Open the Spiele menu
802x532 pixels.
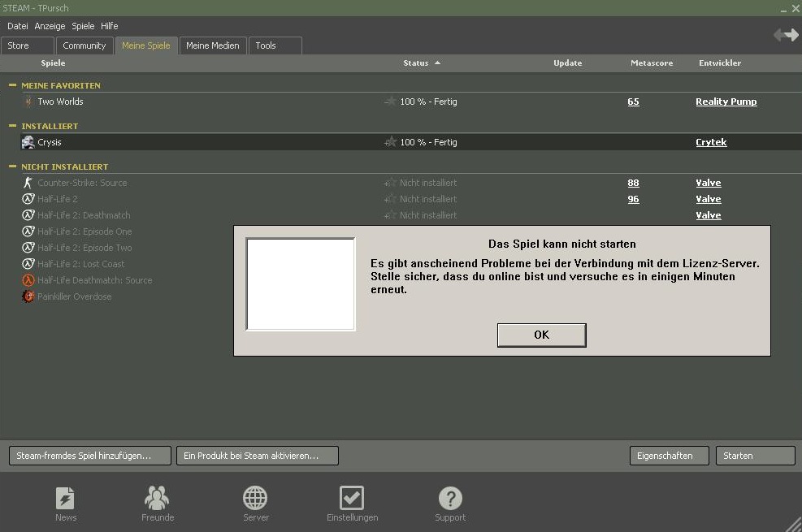83,26
